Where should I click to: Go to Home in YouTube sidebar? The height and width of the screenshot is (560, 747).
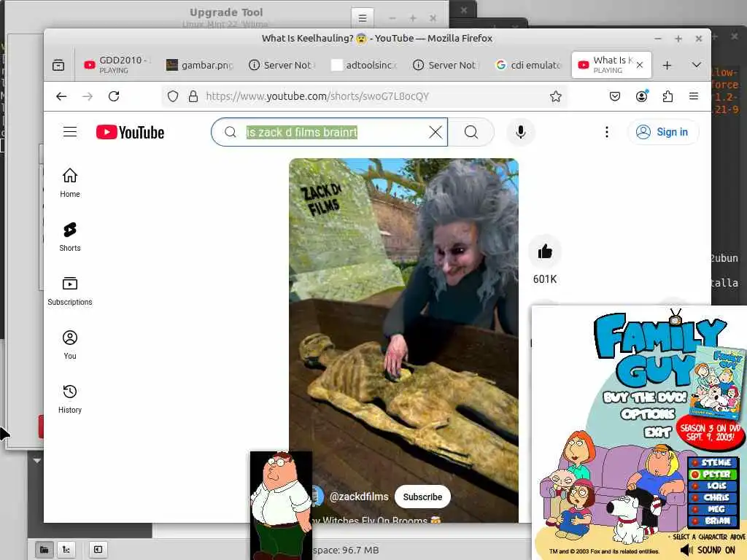tap(70, 183)
